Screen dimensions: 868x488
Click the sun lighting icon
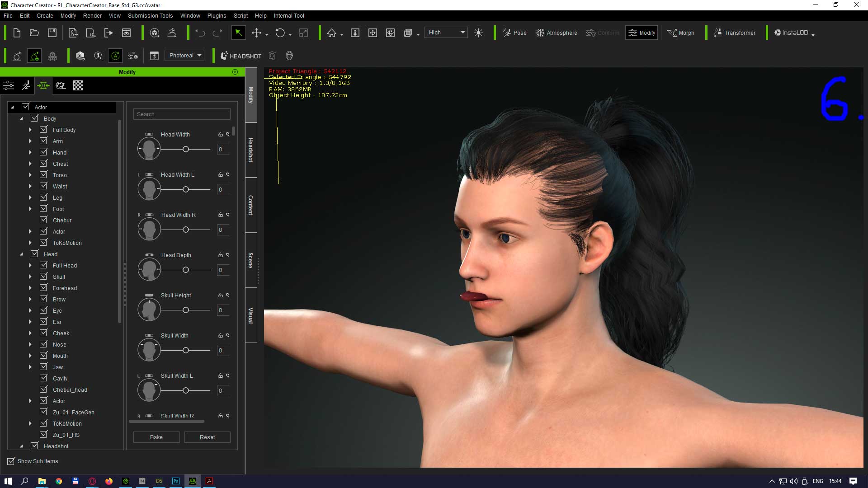click(x=478, y=33)
